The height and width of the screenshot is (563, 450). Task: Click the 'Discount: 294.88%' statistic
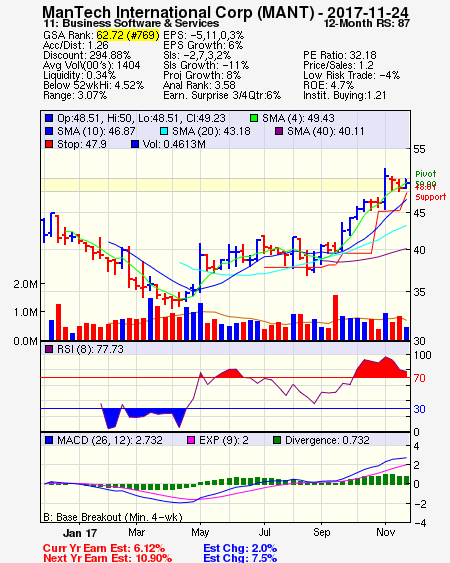[87, 55]
